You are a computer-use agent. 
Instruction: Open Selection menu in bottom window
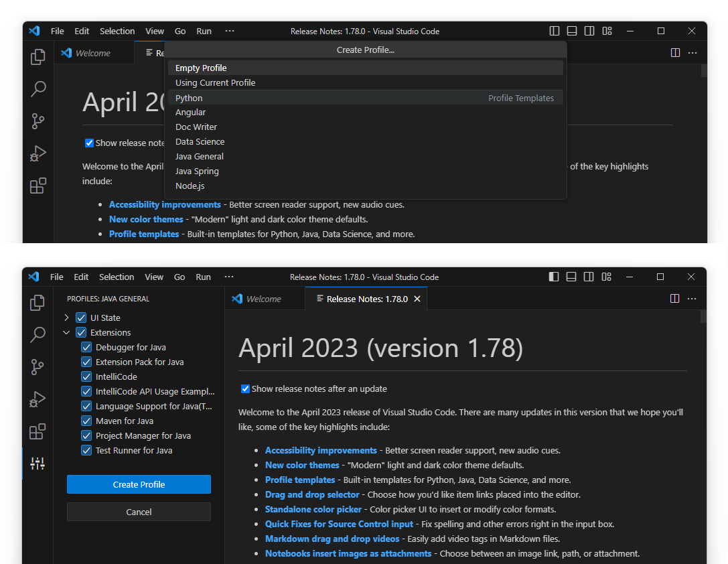(x=117, y=277)
